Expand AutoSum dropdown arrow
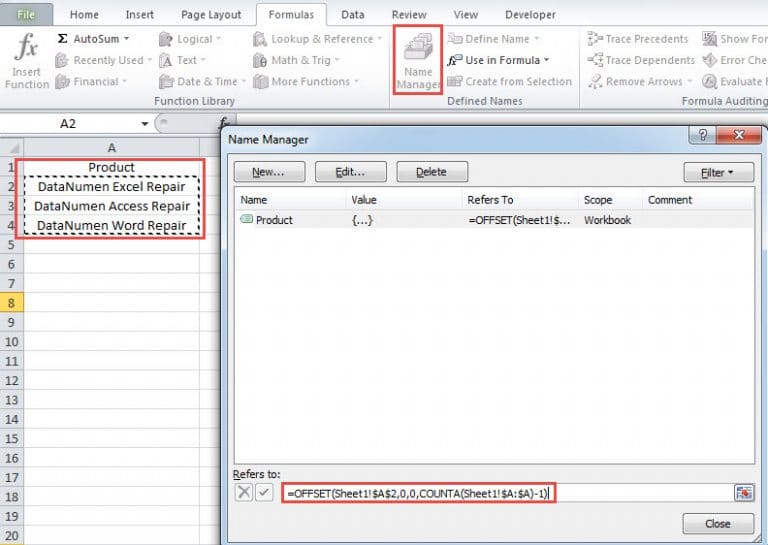The width and height of the screenshot is (768, 545). coord(126,38)
